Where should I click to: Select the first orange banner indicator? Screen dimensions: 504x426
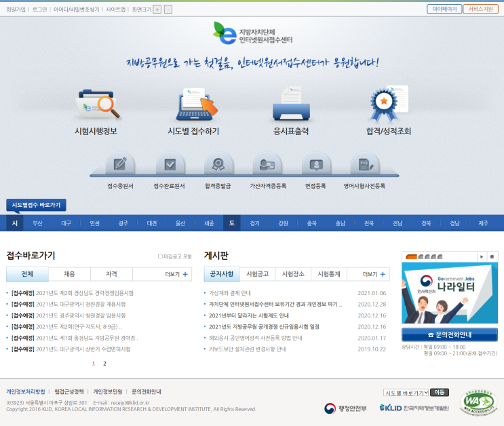(411, 257)
